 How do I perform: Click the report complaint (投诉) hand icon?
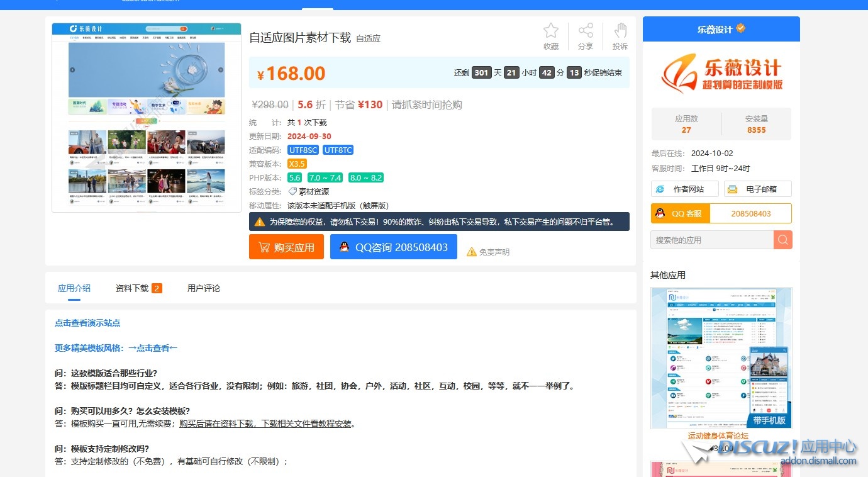(620, 31)
